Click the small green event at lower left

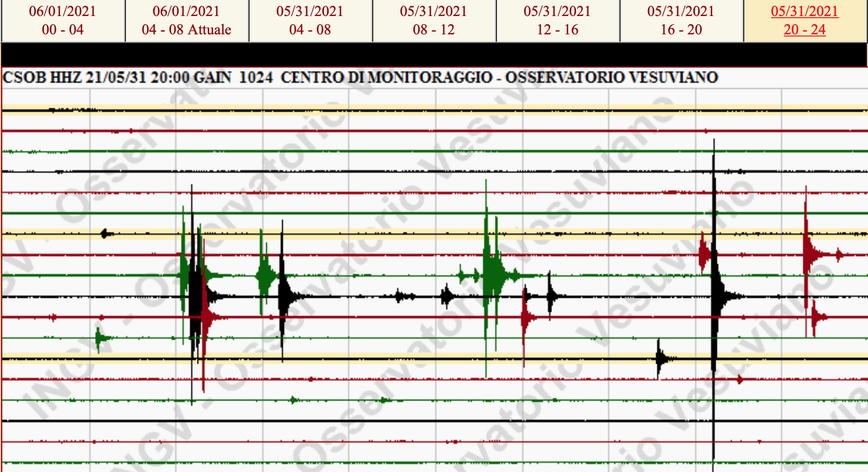(x=99, y=338)
